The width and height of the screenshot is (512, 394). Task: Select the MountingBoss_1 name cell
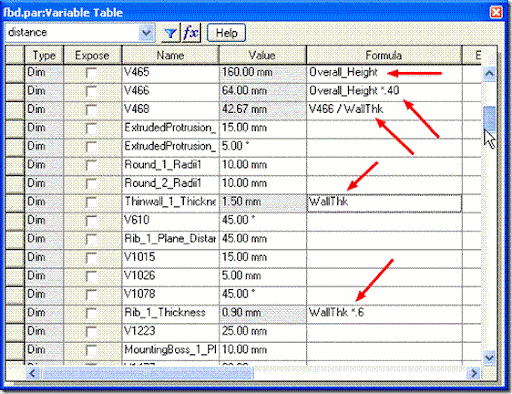click(170, 350)
